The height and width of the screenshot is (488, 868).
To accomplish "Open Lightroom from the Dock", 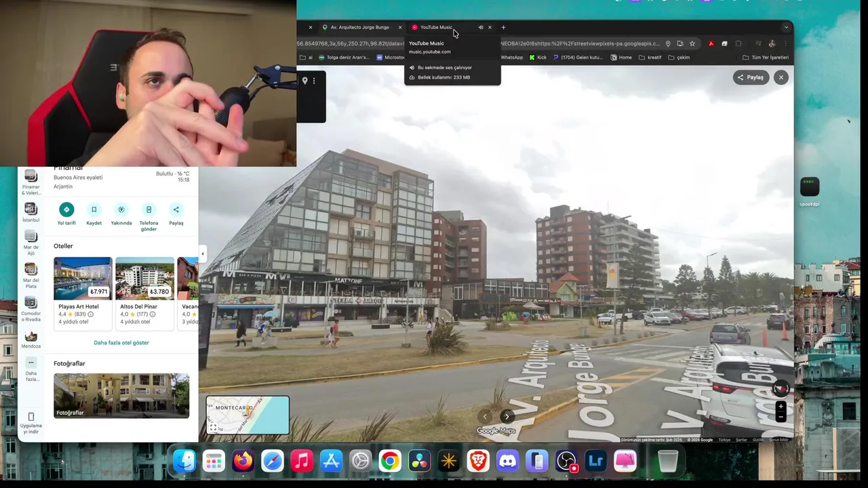I will [595, 462].
